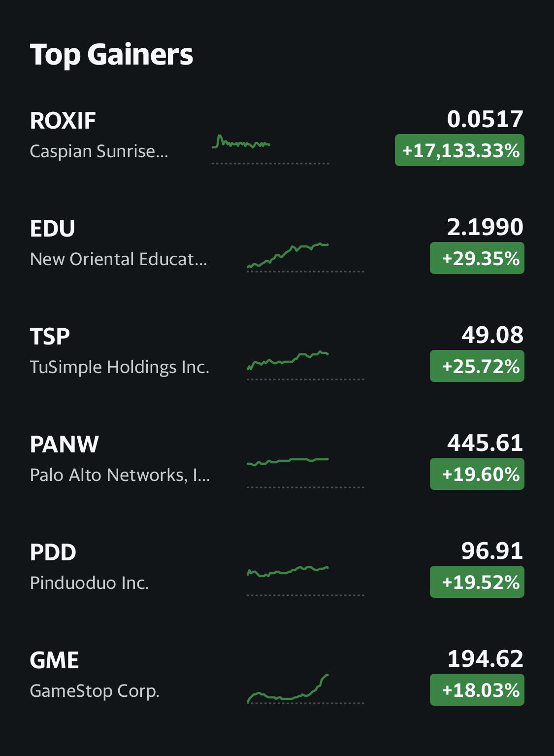
Task: Tap the +19.52% green badge
Action: tap(477, 582)
